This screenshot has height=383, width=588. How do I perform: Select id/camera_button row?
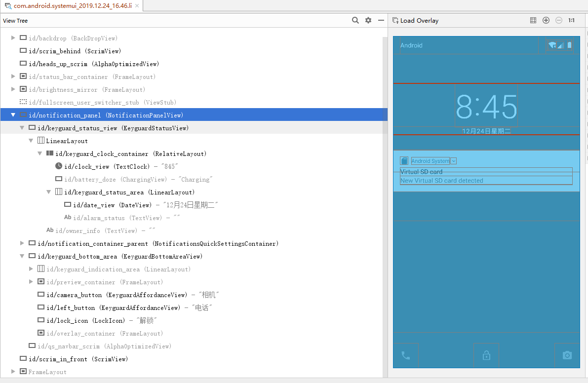click(194, 295)
